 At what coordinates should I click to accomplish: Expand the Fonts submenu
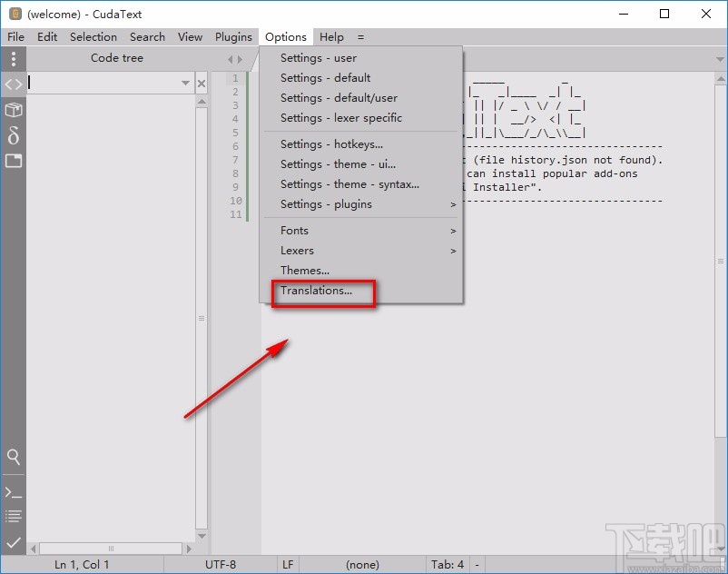click(453, 231)
